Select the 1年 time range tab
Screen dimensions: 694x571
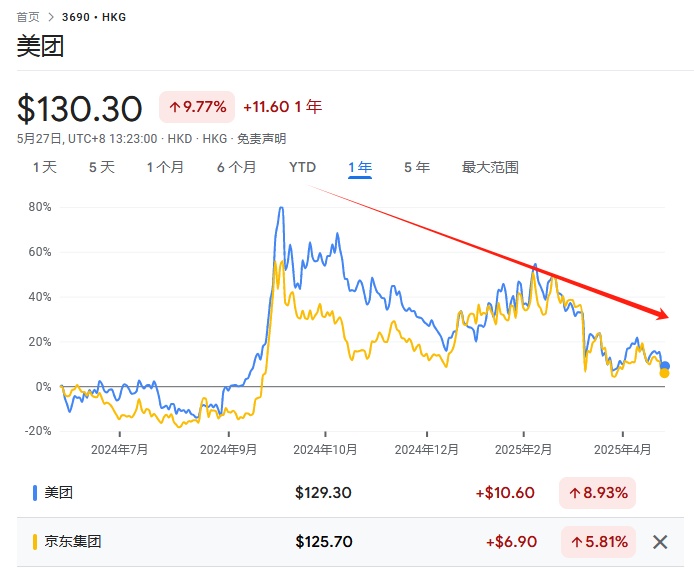tap(360, 167)
